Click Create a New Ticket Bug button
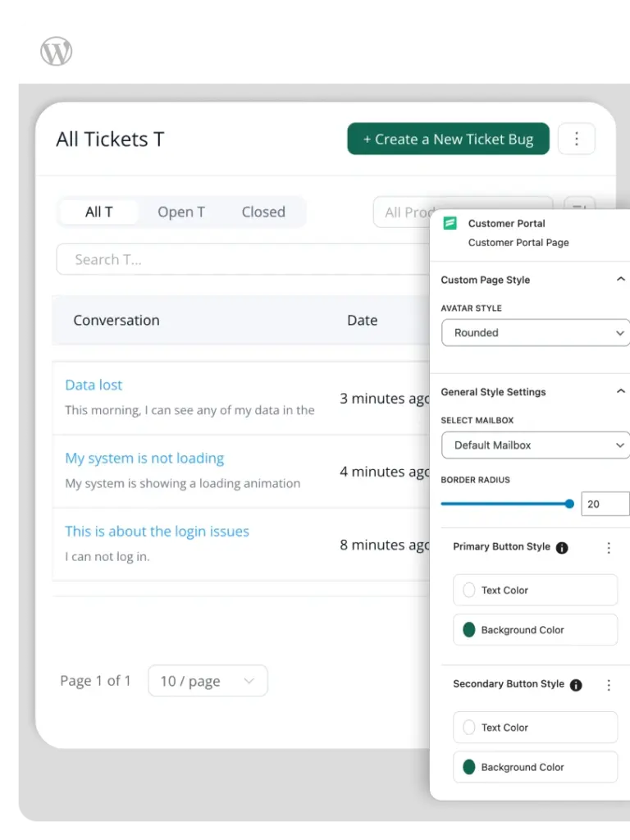The width and height of the screenshot is (630, 840). pos(448,139)
